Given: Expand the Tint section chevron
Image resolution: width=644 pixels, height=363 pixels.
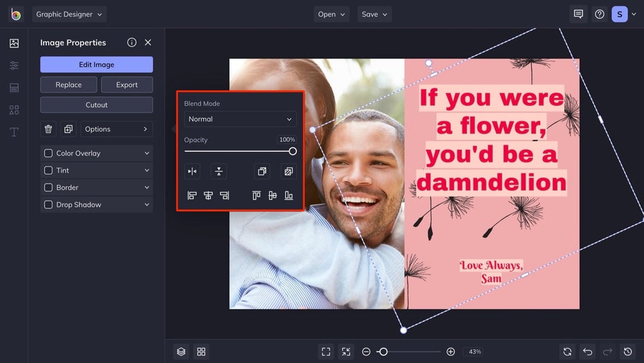Looking at the screenshot, I should point(147,170).
